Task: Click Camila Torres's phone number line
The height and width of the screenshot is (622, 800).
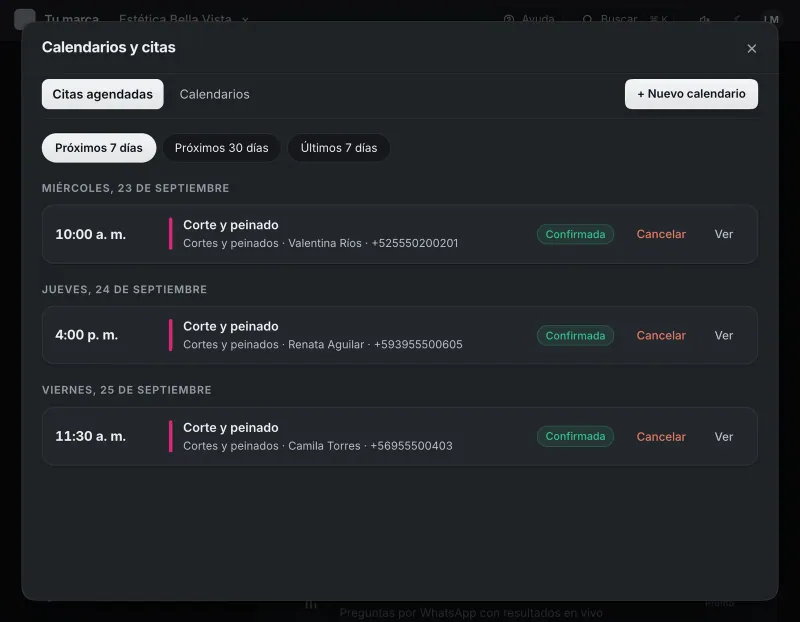Action: (x=317, y=446)
